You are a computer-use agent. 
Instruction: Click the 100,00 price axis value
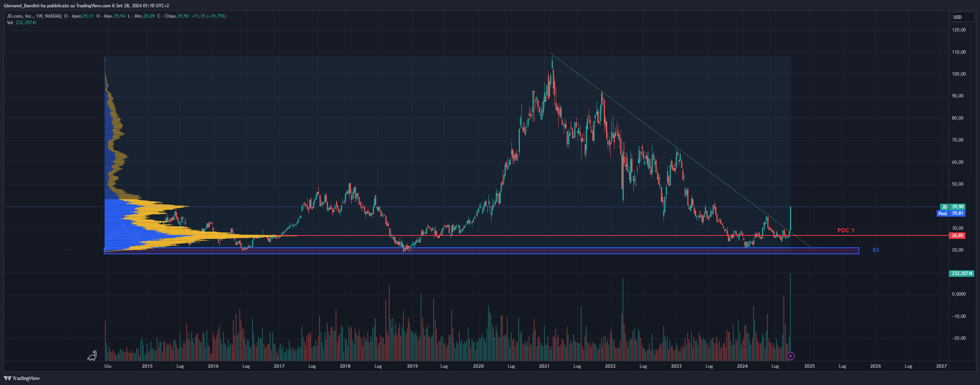959,74
